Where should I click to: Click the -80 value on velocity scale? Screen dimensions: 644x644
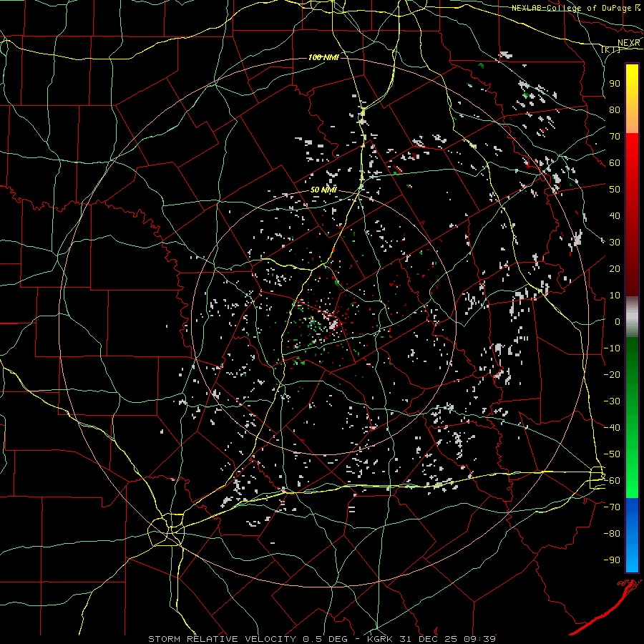pos(612,534)
